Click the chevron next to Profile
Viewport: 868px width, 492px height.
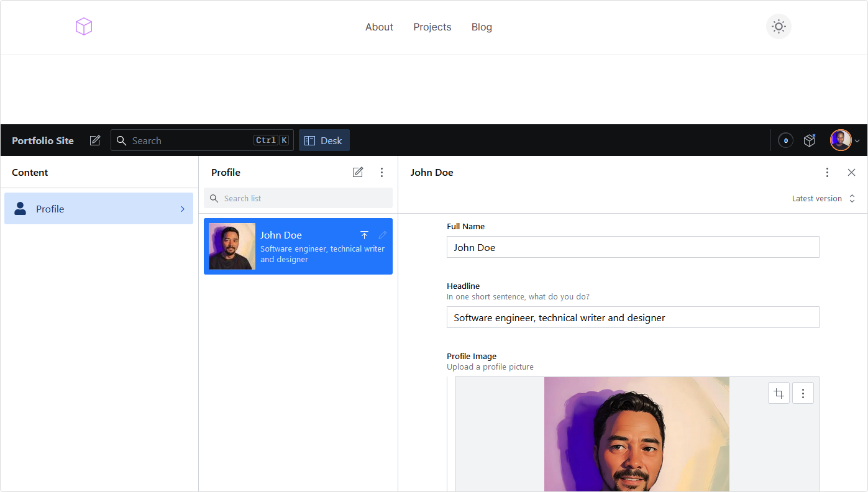pos(183,209)
